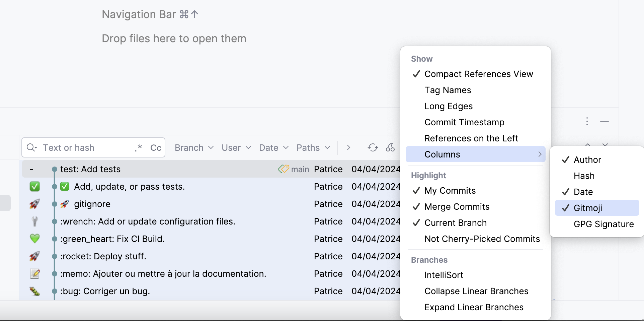Toggle the Cc match case icon
The width and height of the screenshot is (644, 321).
tap(156, 148)
